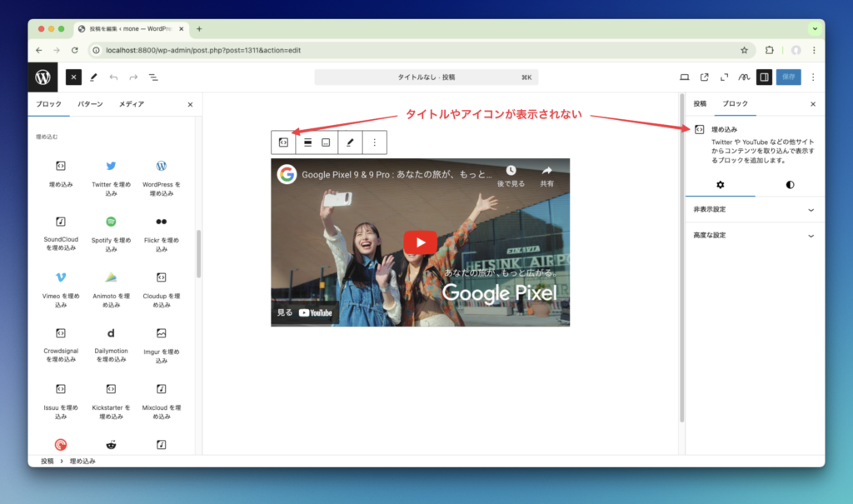
Task: Click the diagonal arrows fullscreen icon
Action: tap(724, 77)
